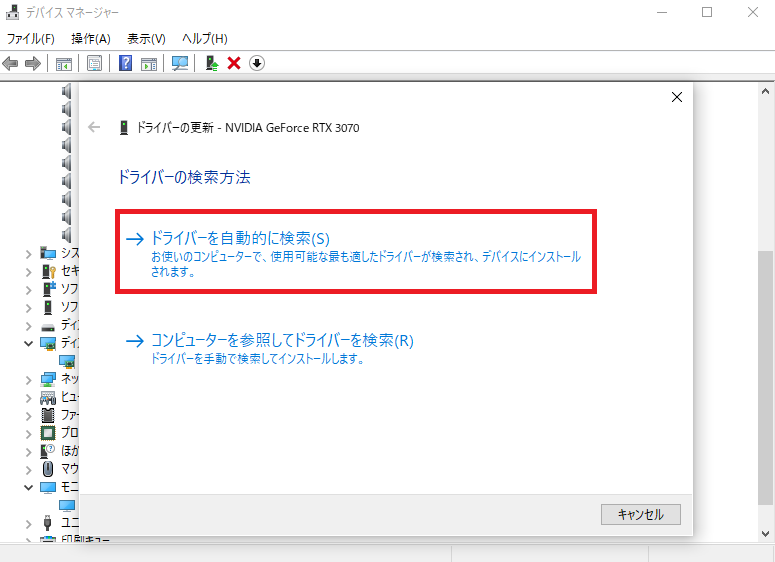Maximize the デバイス マネージャー window
775x562 pixels.
707,12
